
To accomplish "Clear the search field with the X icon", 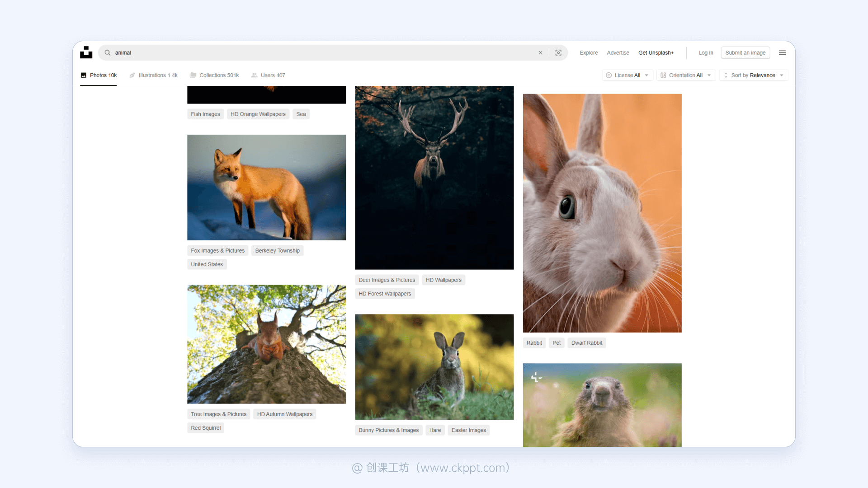I will [x=540, y=53].
